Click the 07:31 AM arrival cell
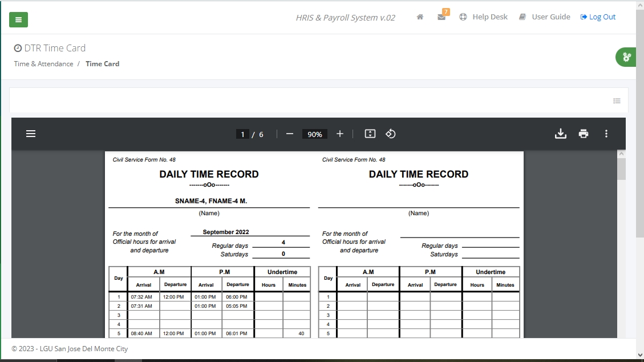The image size is (644, 362). point(143,306)
